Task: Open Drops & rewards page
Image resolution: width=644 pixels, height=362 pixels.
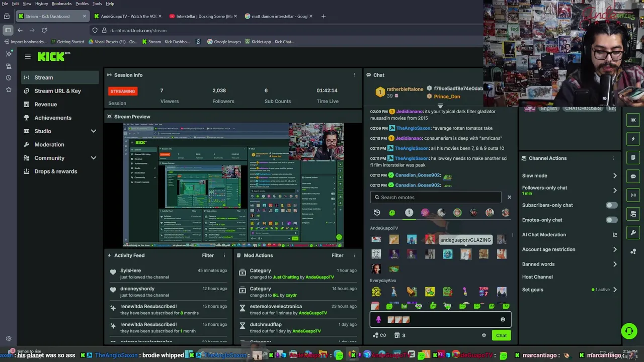Action: pyautogui.click(x=60, y=171)
